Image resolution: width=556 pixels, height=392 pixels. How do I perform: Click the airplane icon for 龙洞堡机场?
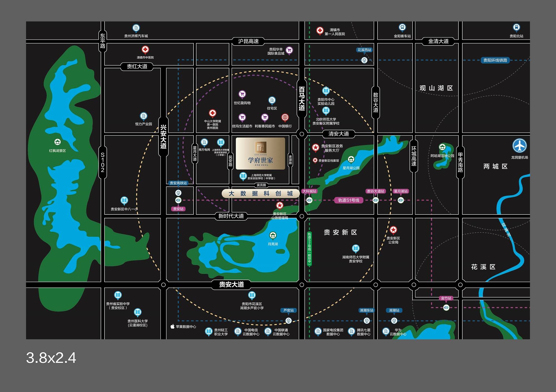point(519,146)
